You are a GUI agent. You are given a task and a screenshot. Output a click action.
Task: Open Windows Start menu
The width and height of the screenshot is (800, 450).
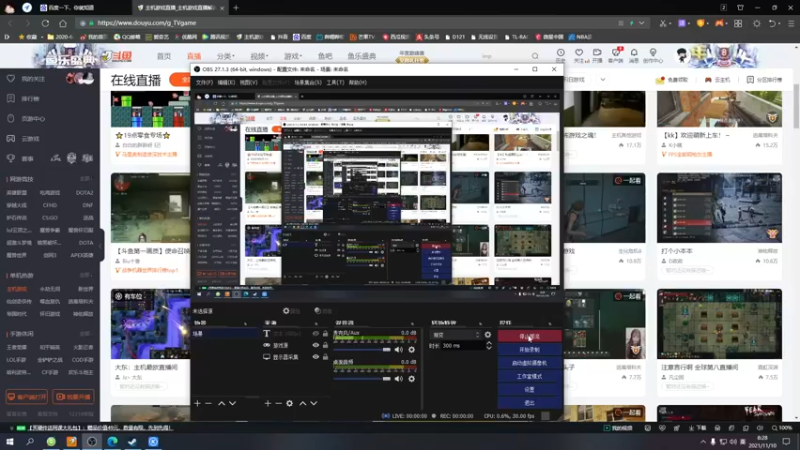click(10, 441)
